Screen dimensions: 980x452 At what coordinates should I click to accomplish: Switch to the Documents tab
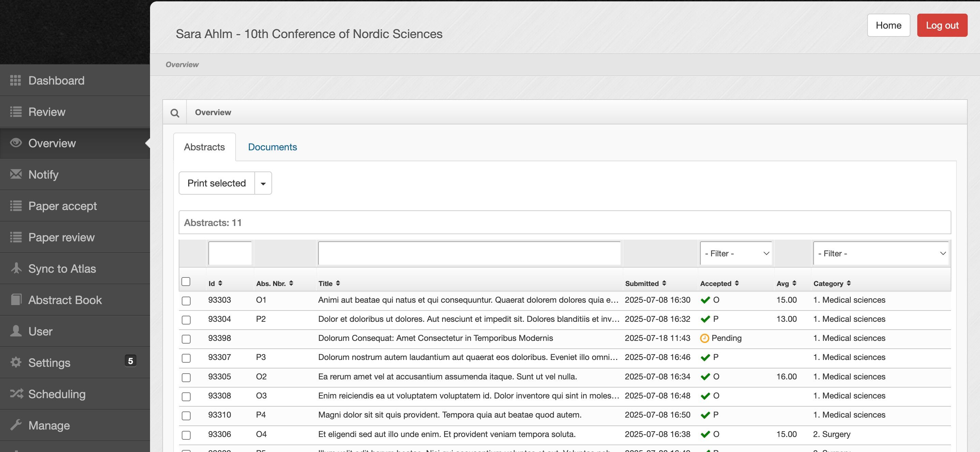[272, 147]
